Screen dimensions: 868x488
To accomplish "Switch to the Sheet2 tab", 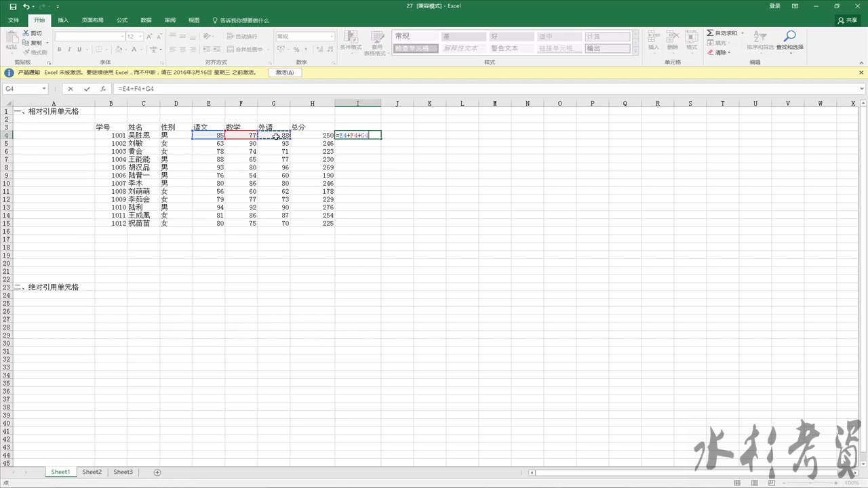I will point(92,472).
